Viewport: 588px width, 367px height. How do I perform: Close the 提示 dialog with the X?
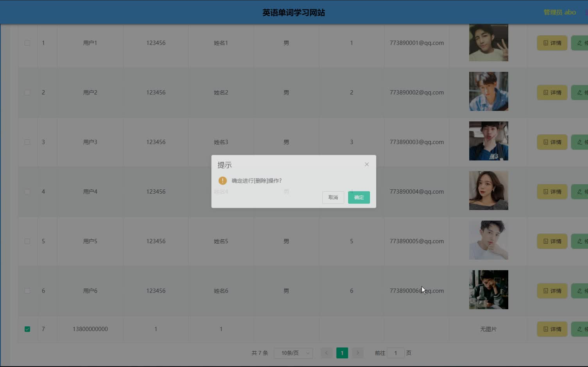[x=366, y=164]
